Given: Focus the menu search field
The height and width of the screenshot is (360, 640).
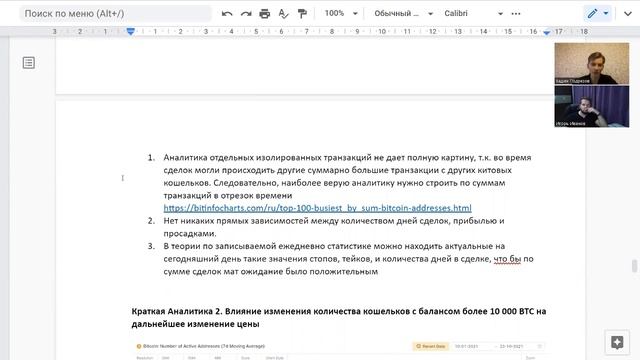Looking at the screenshot, I should [116, 13].
